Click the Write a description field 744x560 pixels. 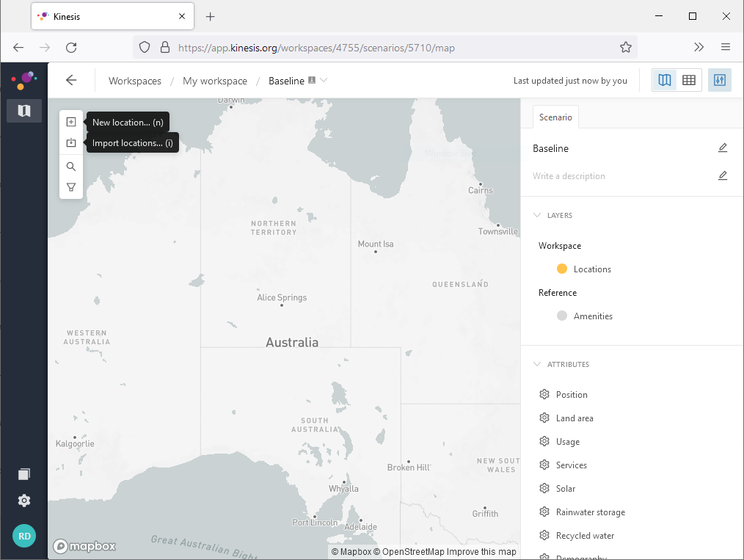point(569,176)
